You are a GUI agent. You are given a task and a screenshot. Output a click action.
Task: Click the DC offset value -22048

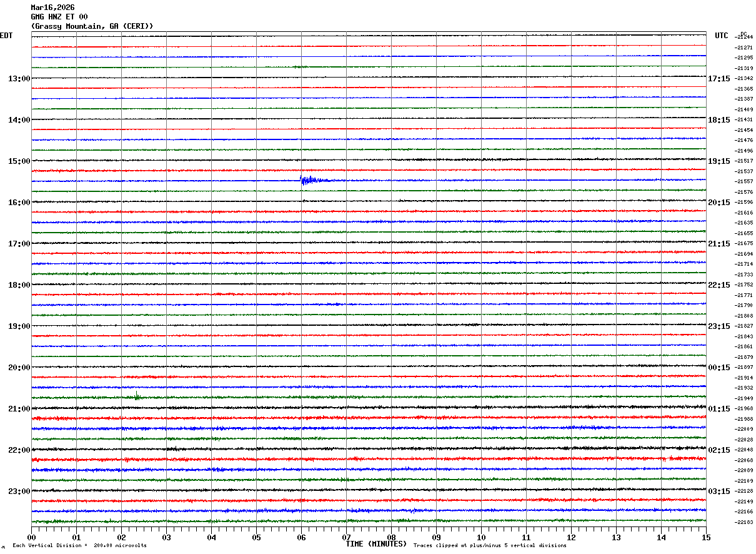click(x=744, y=450)
